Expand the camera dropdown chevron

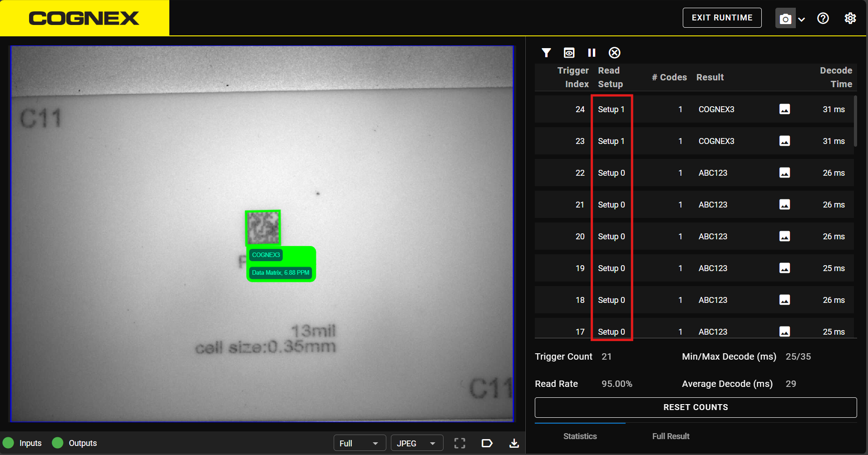click(x=802, y=19)
